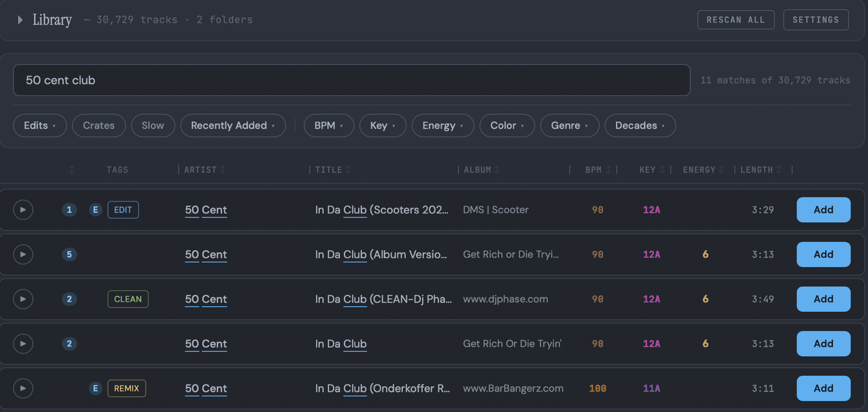Play In Da Club Album Version
The width and height of the screenshot is (868, 412).
click(23, 255)
